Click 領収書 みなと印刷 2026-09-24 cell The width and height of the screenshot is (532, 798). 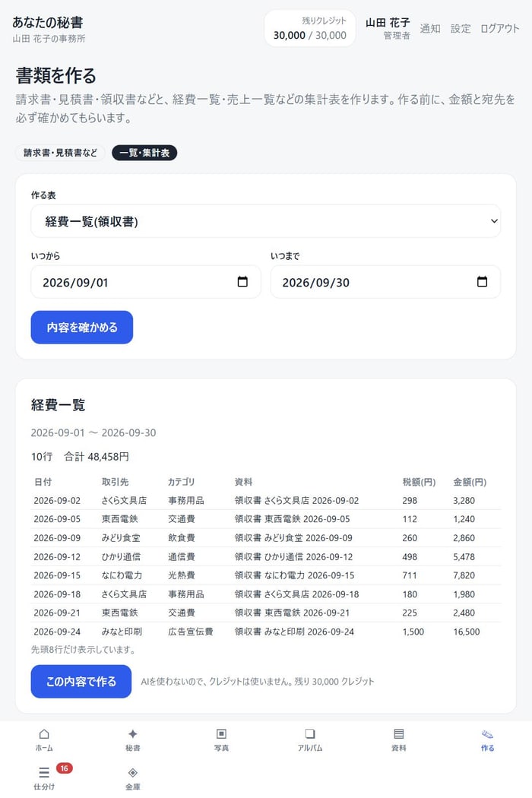pyautogui.click(x=294, y=632)
